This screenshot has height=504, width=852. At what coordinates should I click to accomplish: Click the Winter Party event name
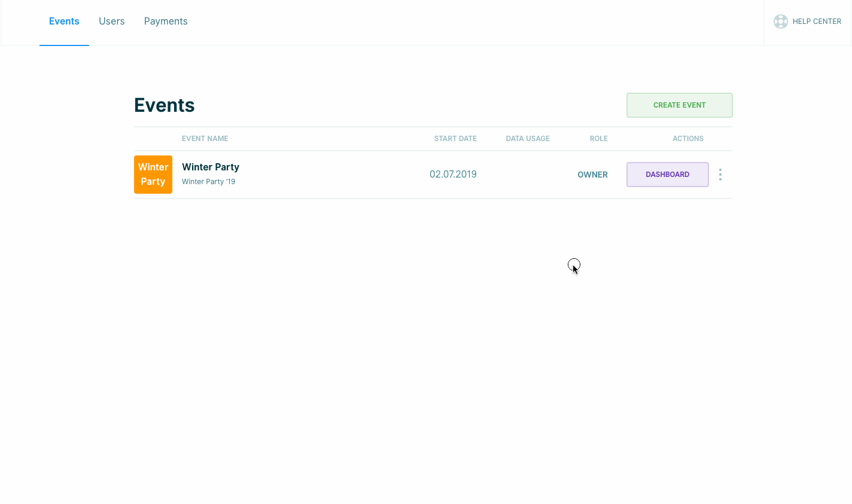click(211, 167)
